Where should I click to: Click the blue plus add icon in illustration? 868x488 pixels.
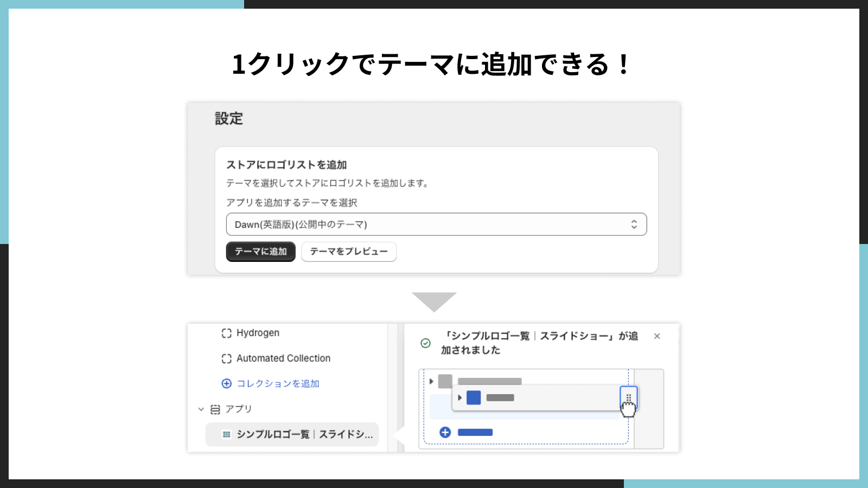click(x=445, y=432)
